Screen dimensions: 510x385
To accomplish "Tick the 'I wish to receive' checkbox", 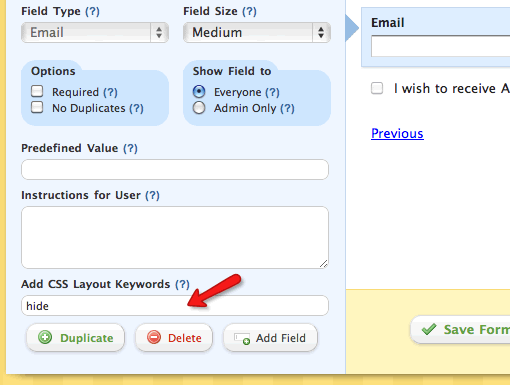I will pos(377,88).
